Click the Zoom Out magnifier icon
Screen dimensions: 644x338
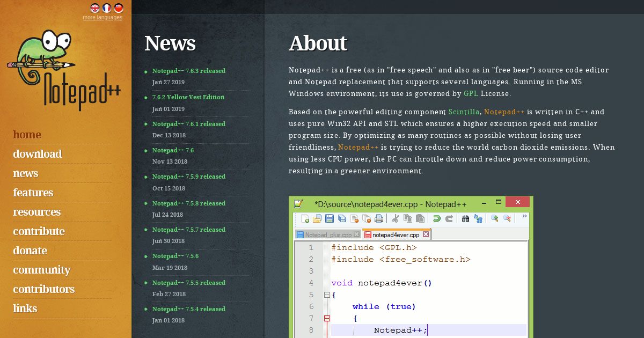[x=507, y=218]
